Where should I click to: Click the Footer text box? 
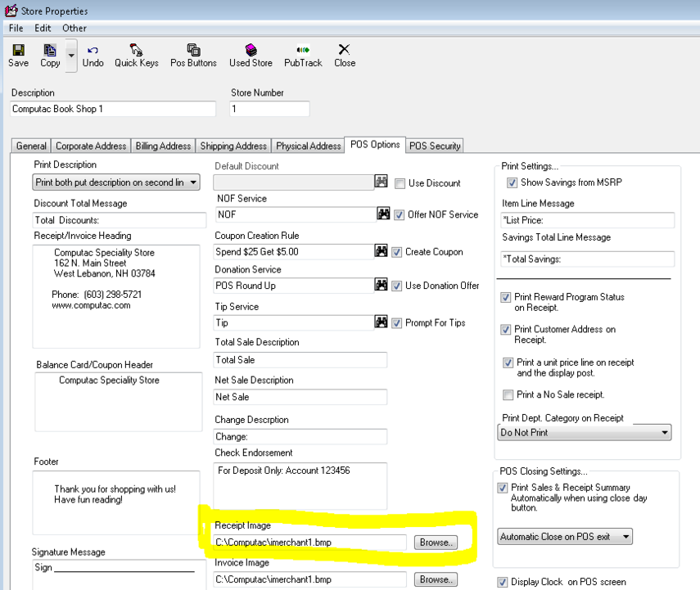pos(116,502)
